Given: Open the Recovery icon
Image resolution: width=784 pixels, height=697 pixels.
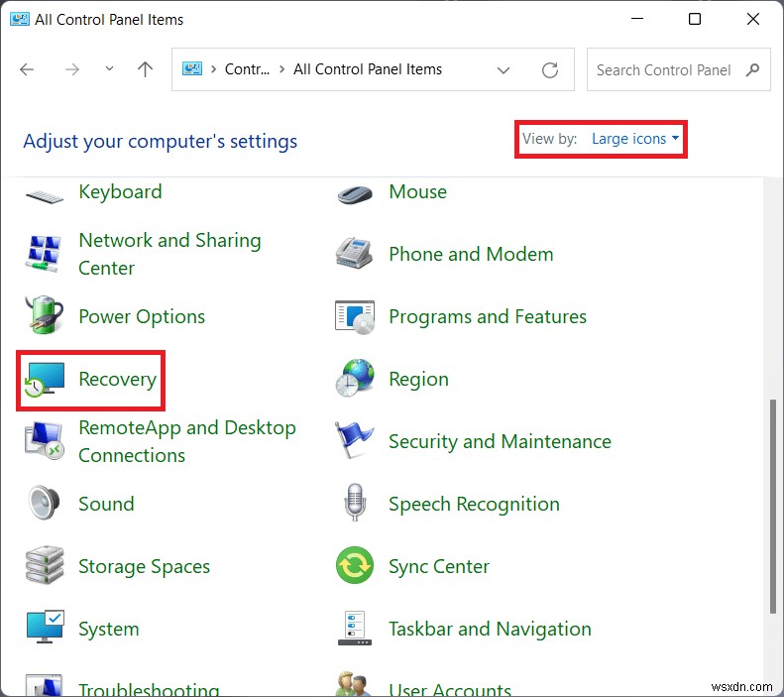Looking at the screenshot, I should (x=45, y=380).
